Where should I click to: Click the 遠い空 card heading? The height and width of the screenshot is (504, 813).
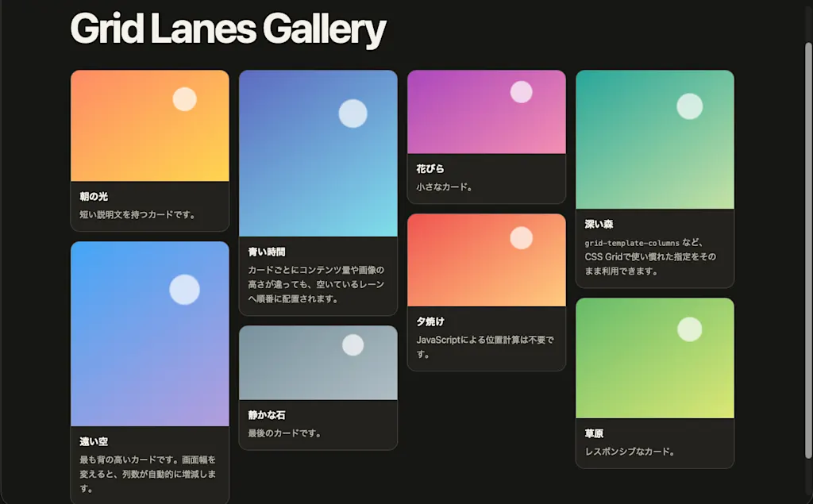94,442
